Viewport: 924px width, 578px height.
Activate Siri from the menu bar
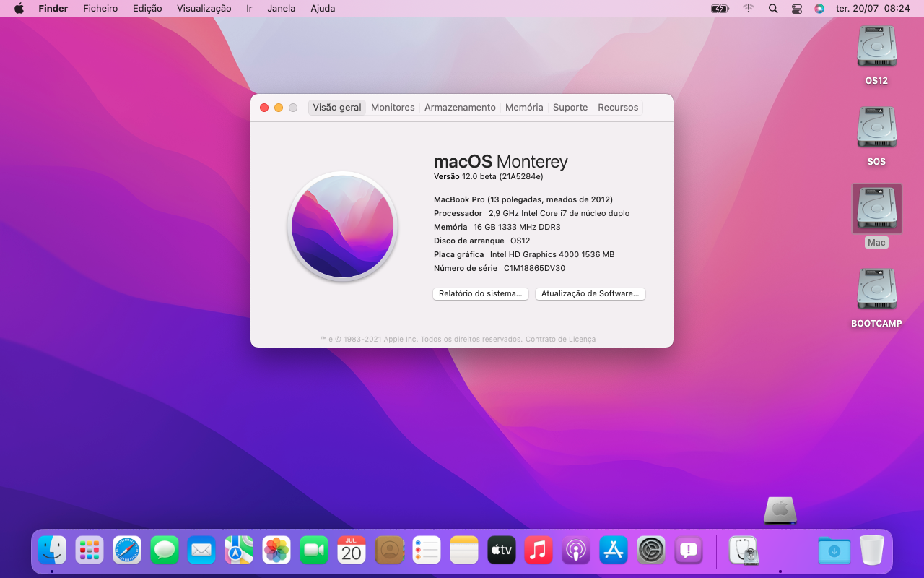[819, 9]
